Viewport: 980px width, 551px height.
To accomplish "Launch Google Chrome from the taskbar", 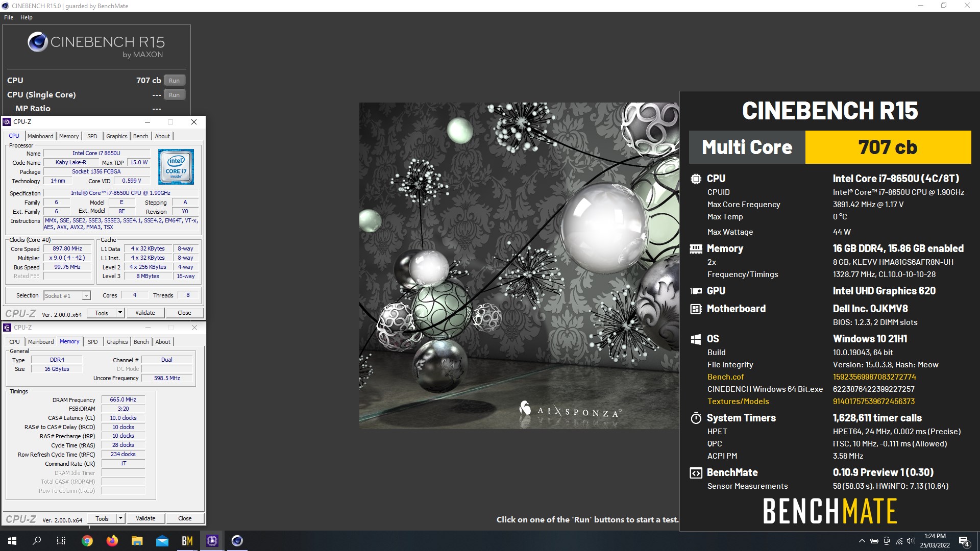I will coord(87,541).
